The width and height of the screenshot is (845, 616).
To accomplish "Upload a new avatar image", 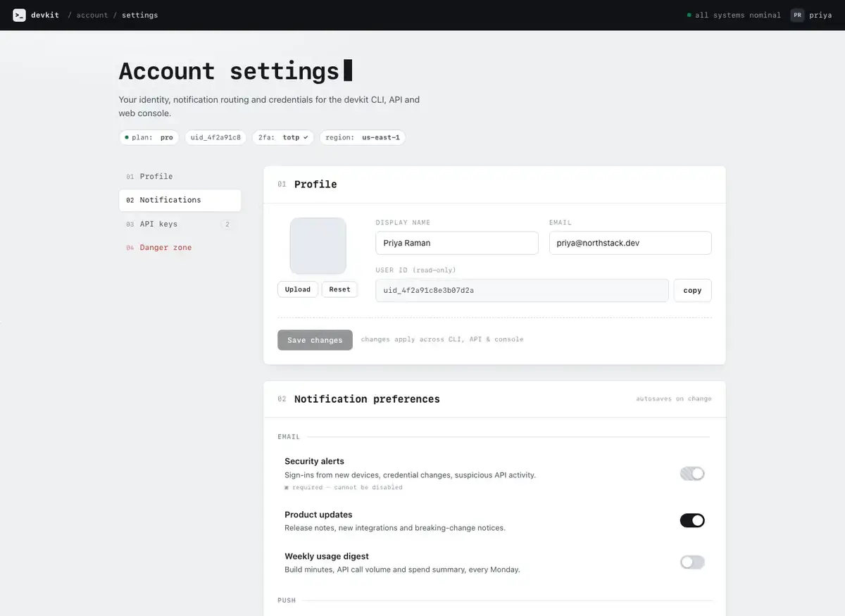I will (x=298, y=289).
